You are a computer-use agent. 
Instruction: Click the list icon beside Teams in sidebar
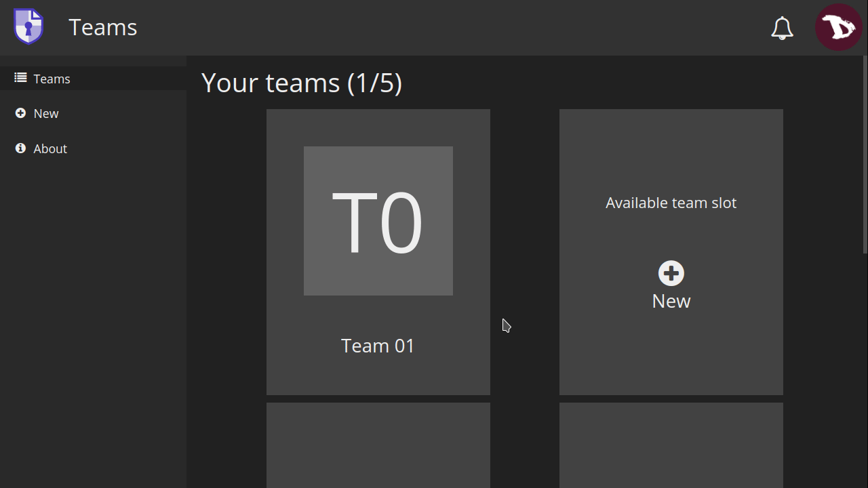[x=20, y=79]
